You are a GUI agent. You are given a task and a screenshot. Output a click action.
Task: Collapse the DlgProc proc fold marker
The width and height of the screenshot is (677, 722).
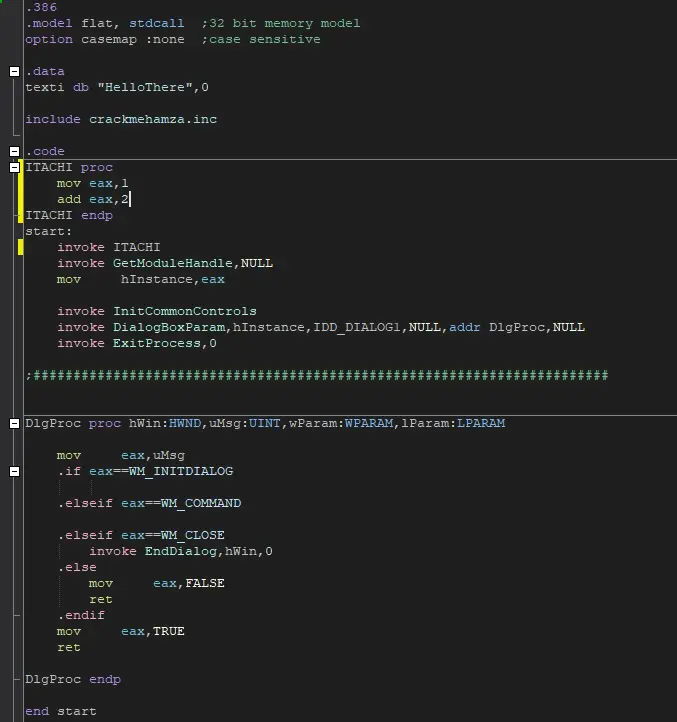[x=14, y=423]
